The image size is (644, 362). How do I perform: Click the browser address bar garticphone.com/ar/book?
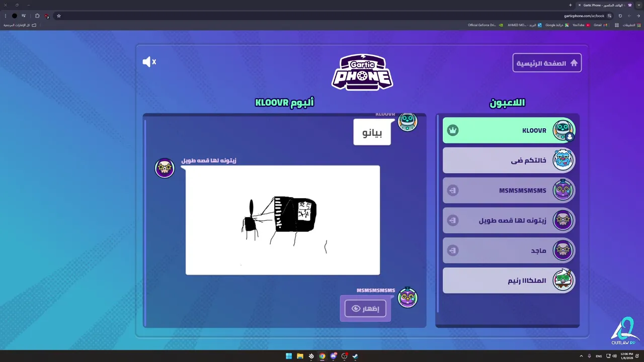(x=584, y=16)
